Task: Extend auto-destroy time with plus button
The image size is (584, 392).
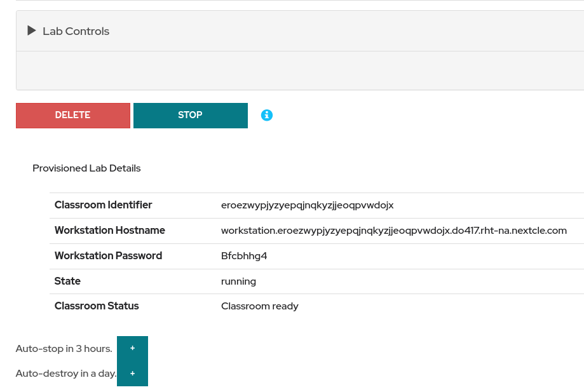Action: 132,374
